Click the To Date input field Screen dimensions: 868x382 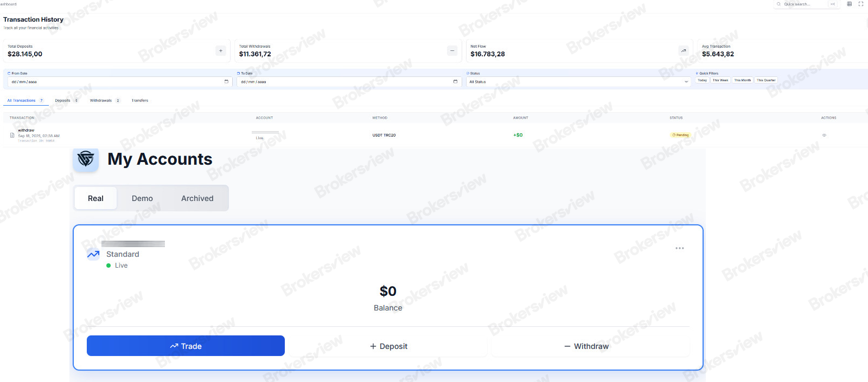click(349, 82)
